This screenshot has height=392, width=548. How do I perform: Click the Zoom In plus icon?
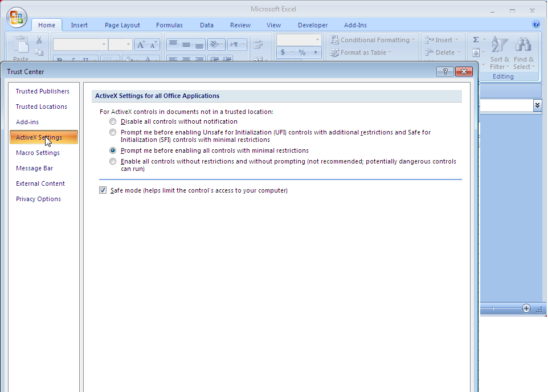tap(526, 308)
